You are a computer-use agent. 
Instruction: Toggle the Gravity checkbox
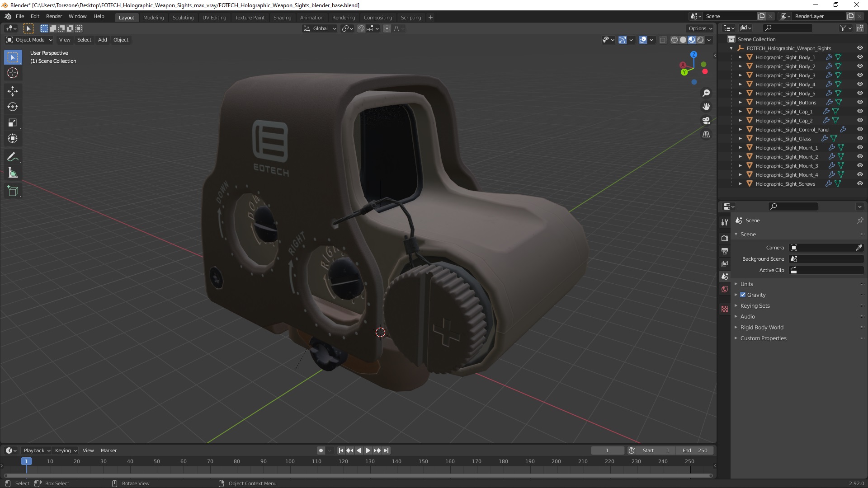point(743,295)
